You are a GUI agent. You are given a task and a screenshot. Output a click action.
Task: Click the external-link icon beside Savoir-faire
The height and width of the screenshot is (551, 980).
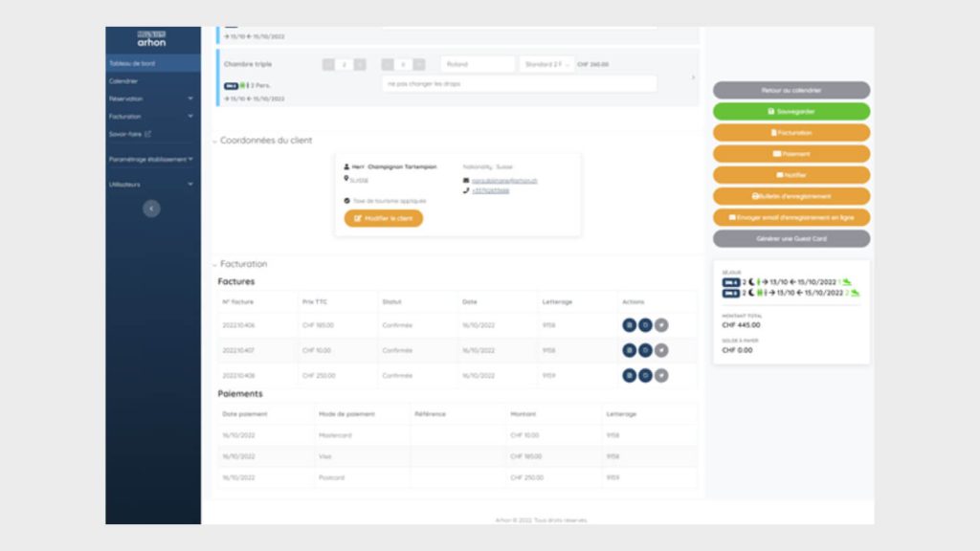click(148, 134)
